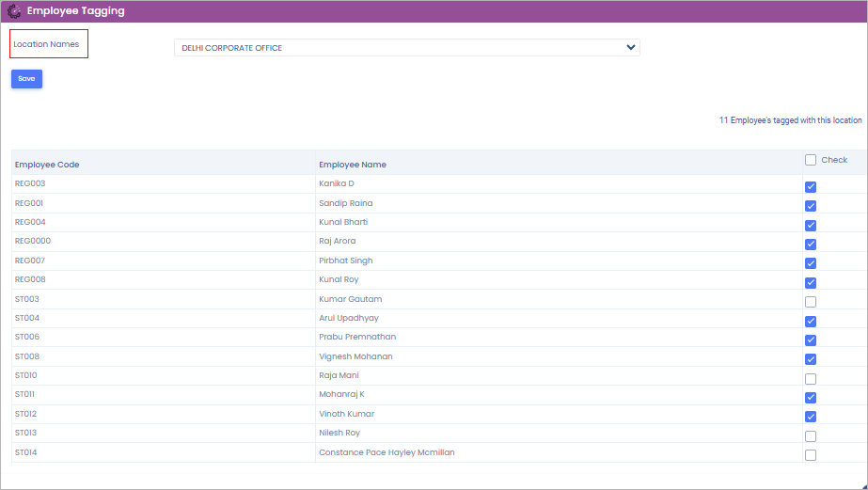Click employee code REG0000 cell
This screenshot has height=490, width=868.
(x=33, y=241)
